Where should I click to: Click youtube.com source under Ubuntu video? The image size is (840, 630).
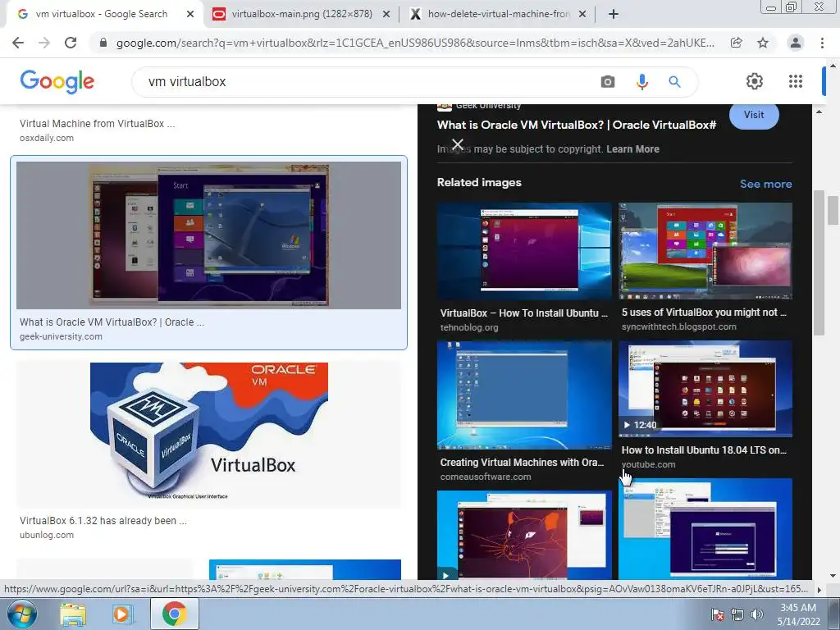click(x=648, y=464)
